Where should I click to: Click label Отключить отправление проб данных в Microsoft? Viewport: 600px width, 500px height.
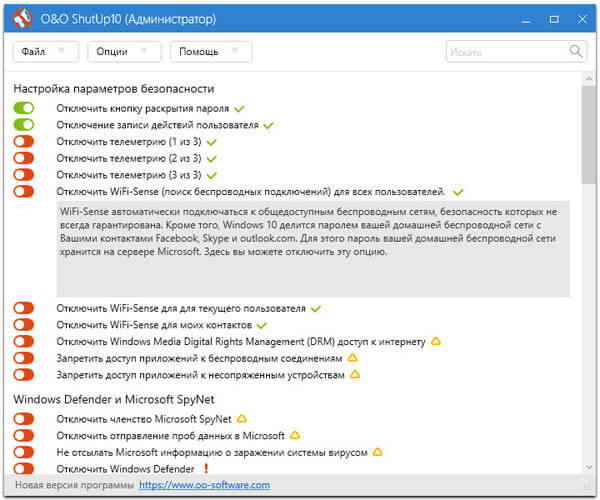(171, 436)
